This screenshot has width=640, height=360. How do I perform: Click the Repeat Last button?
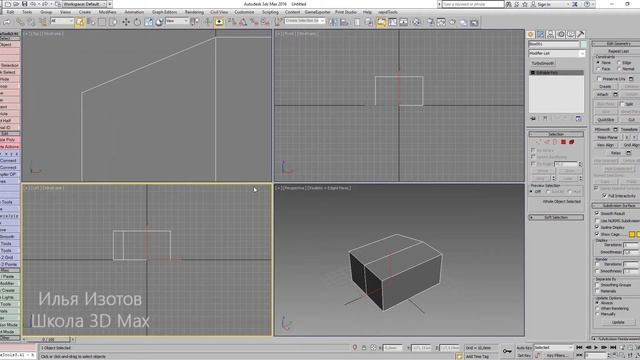618,51
